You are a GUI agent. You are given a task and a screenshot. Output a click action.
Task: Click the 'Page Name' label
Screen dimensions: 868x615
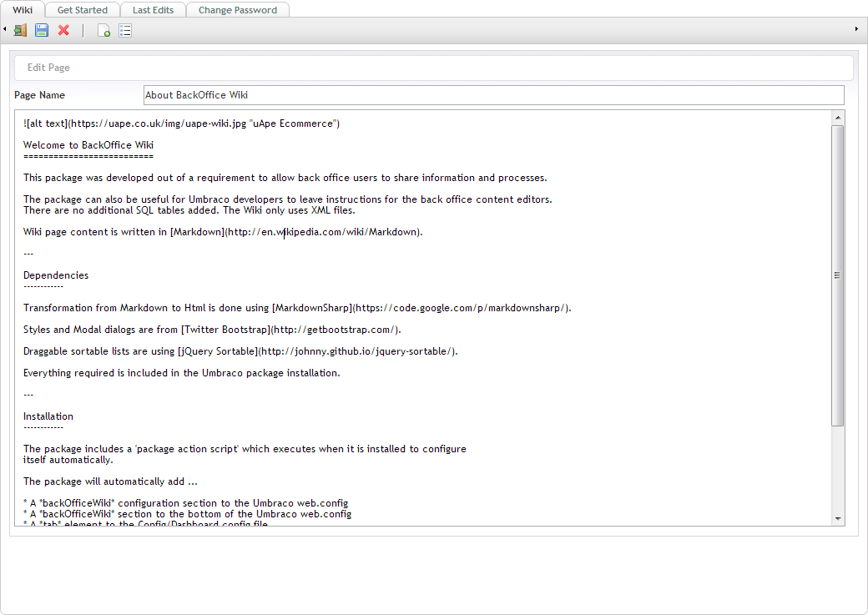tap(40, 95)
